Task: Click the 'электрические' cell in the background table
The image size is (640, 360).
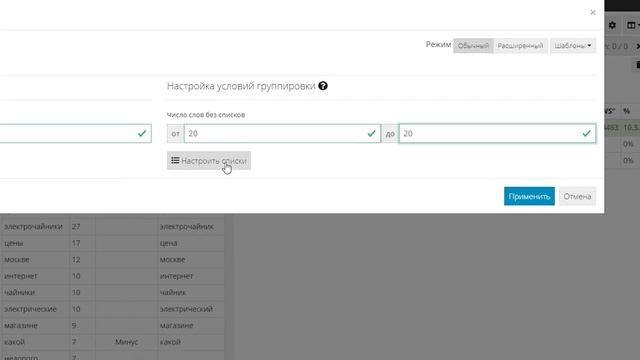Action: point(35,309)
